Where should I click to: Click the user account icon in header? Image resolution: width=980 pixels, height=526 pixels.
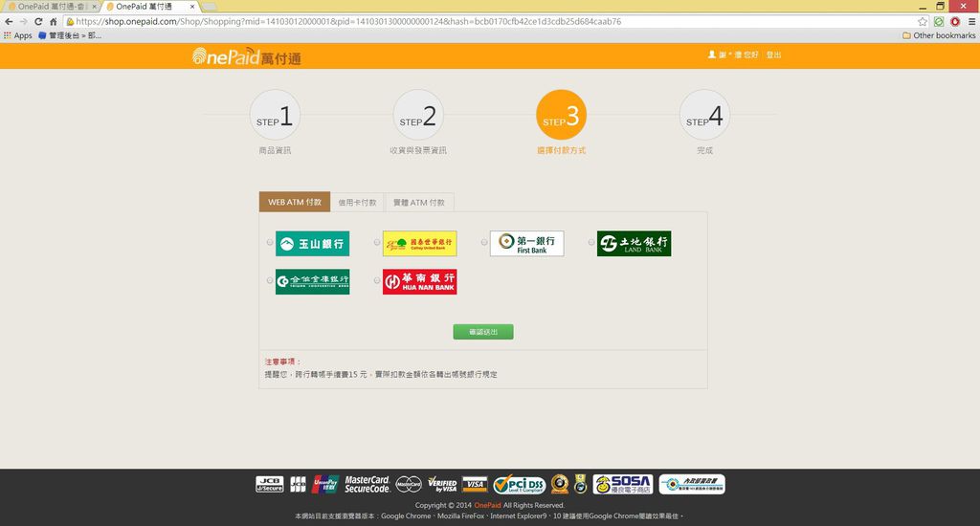[x=711, y=55]
